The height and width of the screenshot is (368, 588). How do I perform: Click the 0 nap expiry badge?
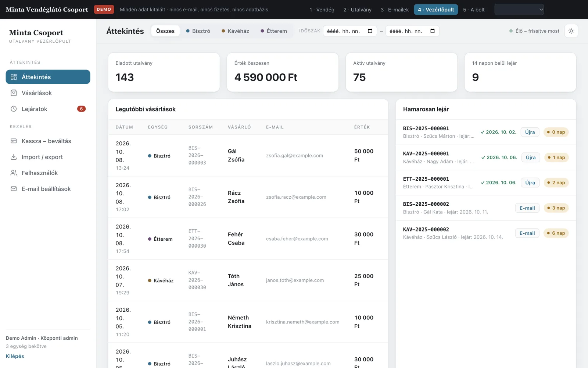click(x=556, y=132)
